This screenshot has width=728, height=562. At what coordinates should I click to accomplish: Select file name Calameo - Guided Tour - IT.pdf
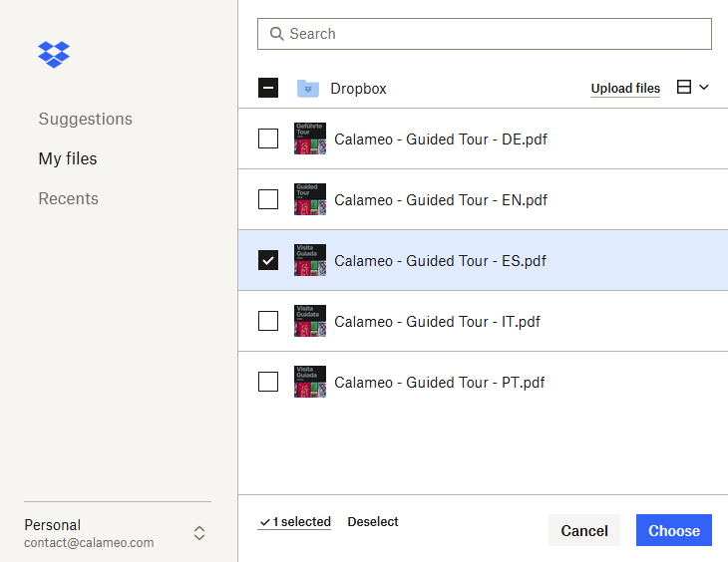[438, 322]
